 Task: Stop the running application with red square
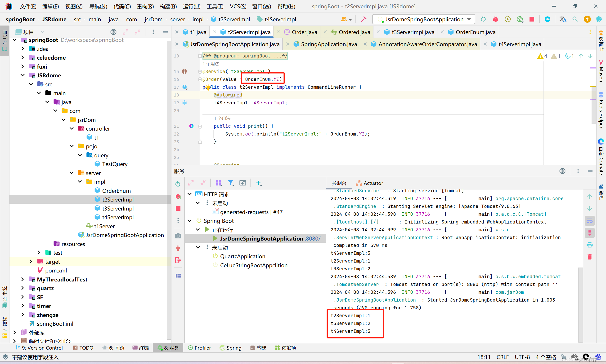pyautogui.click(x=532, y=19)
